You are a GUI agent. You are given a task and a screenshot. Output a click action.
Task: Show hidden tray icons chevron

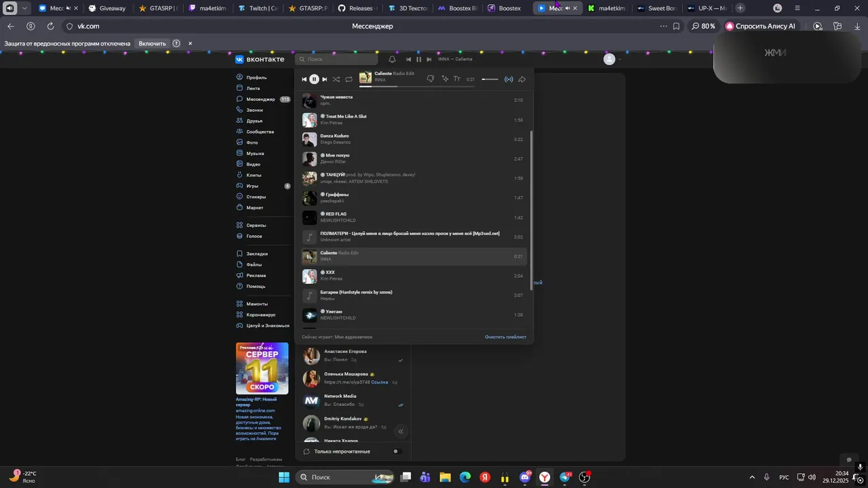(751, 477)
